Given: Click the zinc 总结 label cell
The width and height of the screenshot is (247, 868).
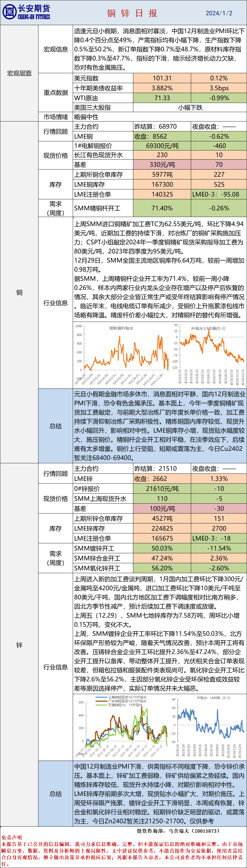Looking at the screenshot, I should [56, 793].
